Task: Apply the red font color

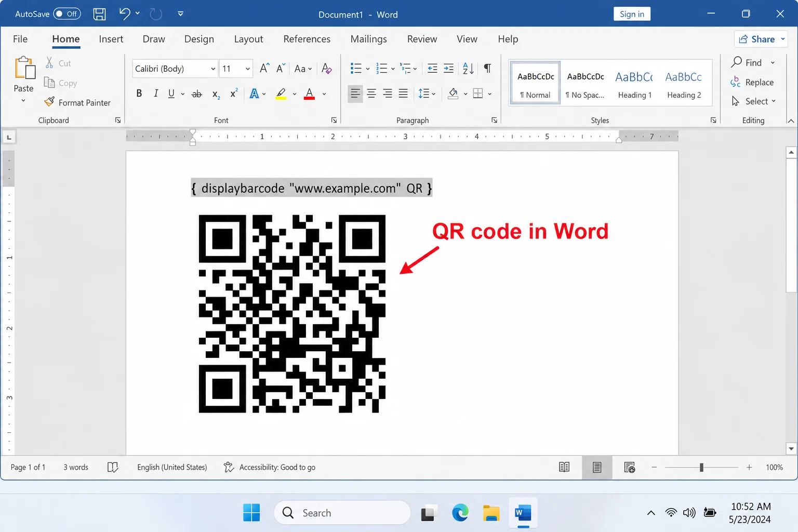Action: coord(309,94)
